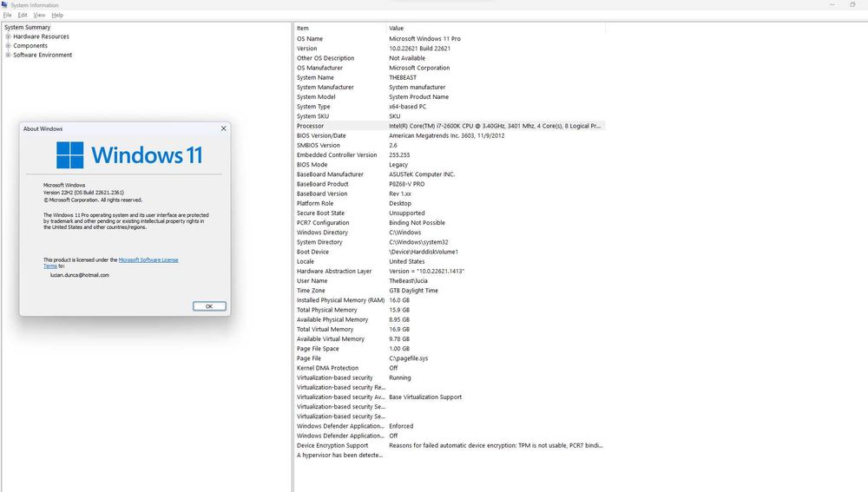Select the OS Manufacturer row
This screenshot has width=868, height=492.
[x=450, y=68]
